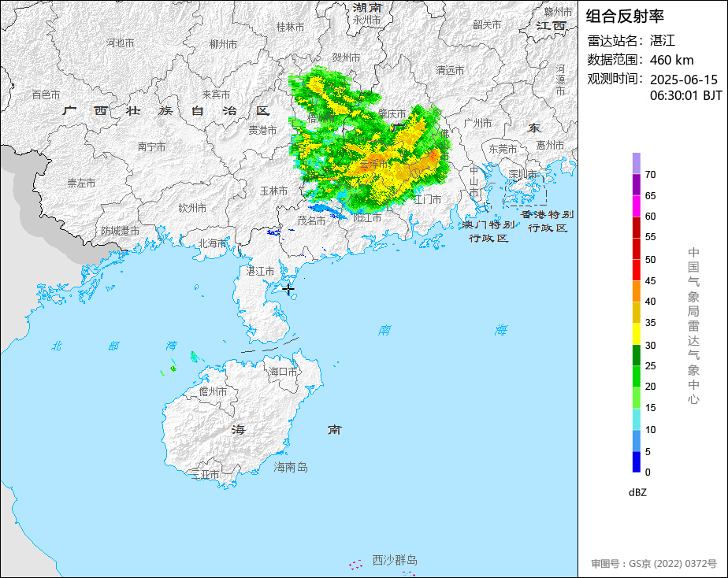This screenshot has height=578, width=728.
Task: Click the radar station name 湛江 value
Action: [x=663, y=41]
